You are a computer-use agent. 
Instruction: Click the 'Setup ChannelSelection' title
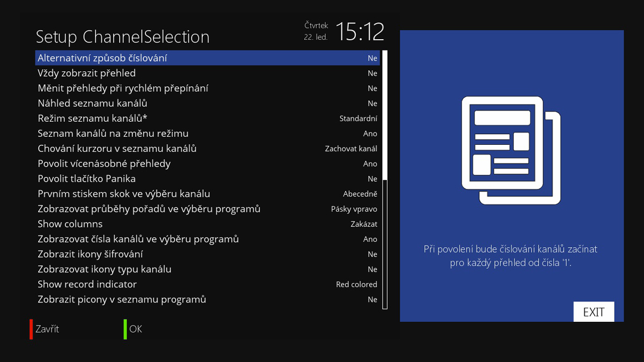click(122, 36)
